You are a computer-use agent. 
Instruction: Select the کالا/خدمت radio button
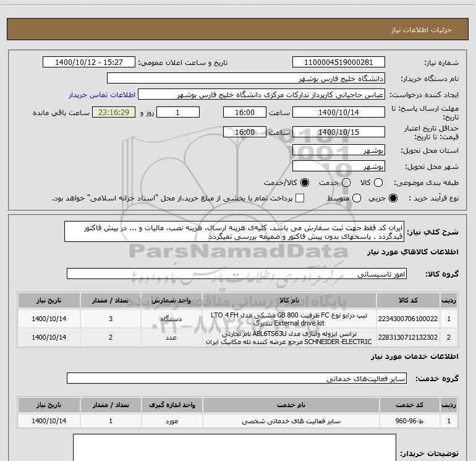[305, 183]
